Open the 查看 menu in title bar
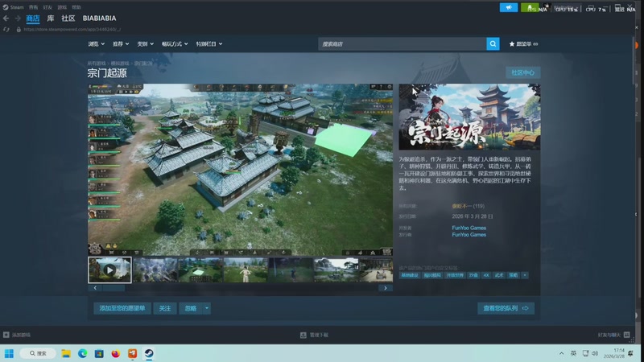Screen dimensions: 644x362 33,7
